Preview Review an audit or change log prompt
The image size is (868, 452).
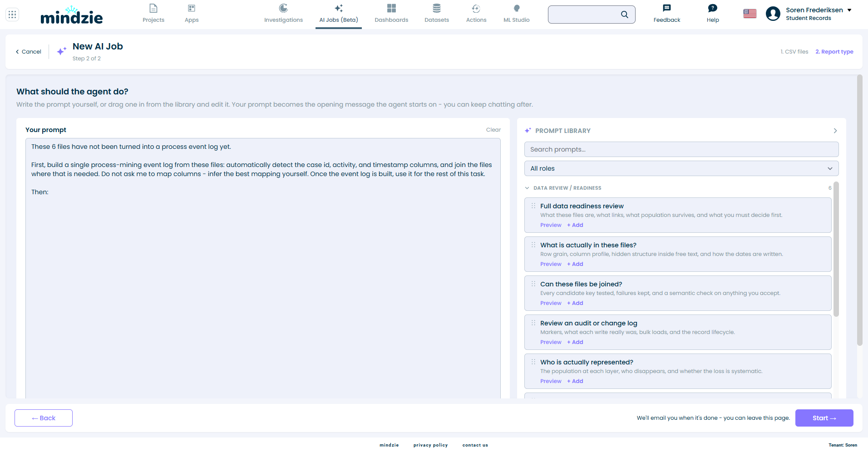click(551, 342)
